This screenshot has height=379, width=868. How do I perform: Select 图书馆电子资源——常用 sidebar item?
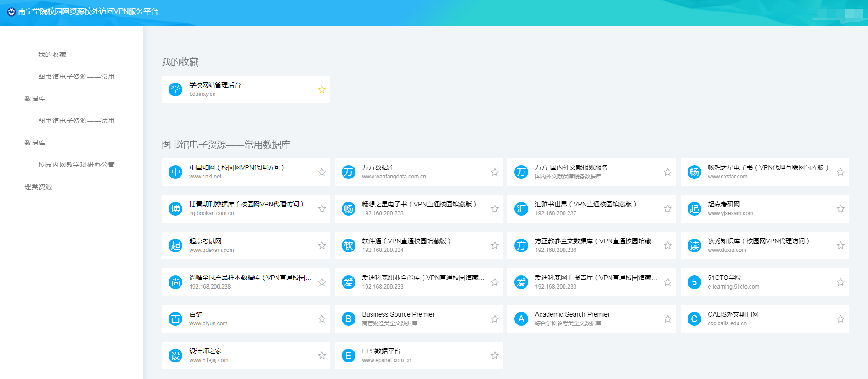[x=76, y=77]
